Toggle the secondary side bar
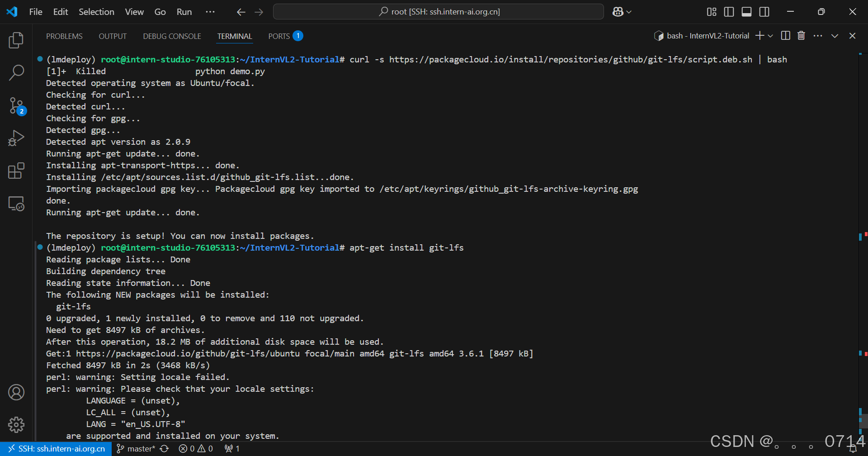Screen dimensions: 868x456 coord(764,12)
